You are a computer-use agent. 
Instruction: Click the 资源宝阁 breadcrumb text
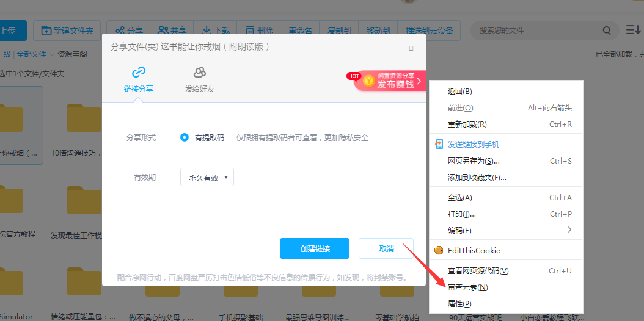pyautogui.click(x=72, y=54)
